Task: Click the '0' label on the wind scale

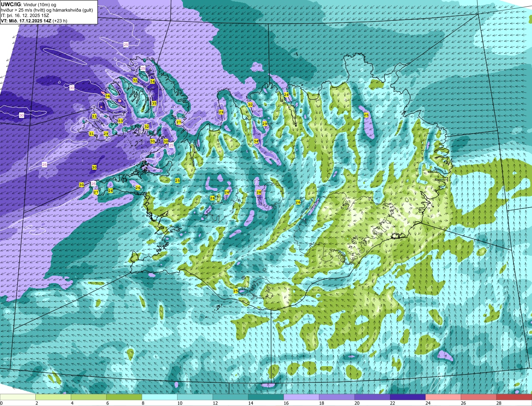Action: [x=1, y=403]
